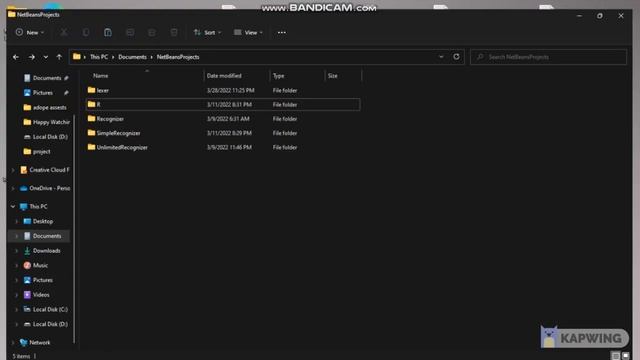
Task: Go back with the left arrow
Action: coord(16,57)
